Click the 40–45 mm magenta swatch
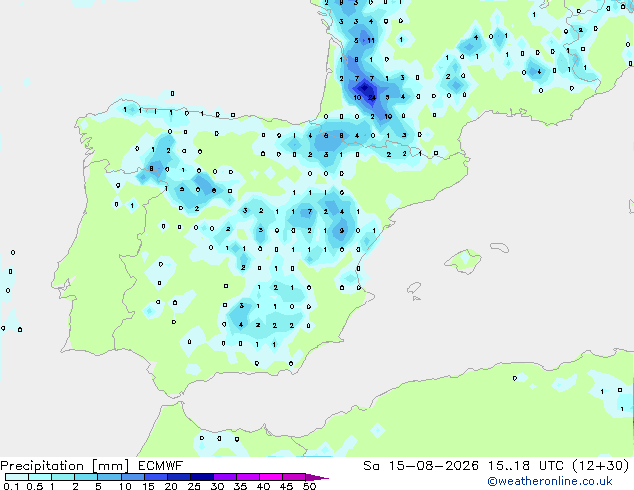This screenshot has height=490, width=634. point(271,477)
